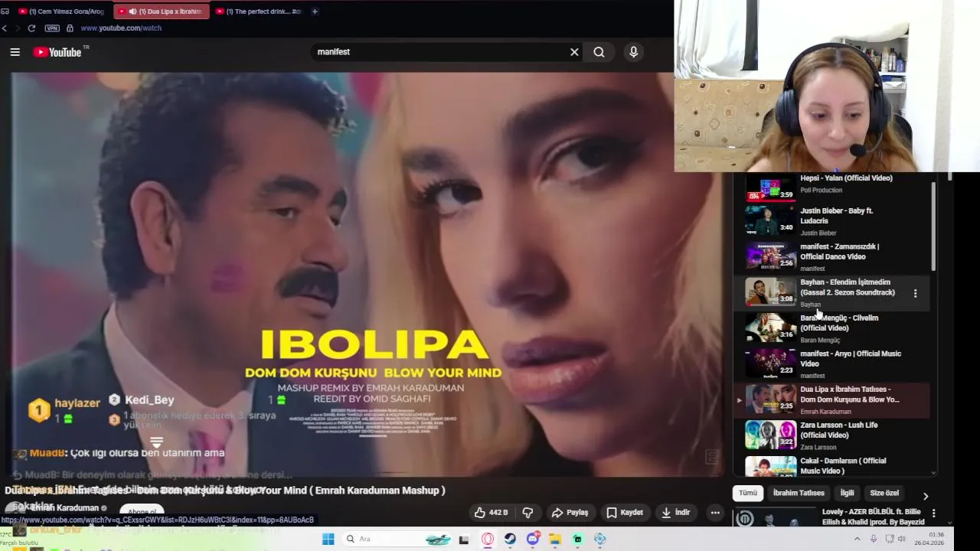Share the video via Paylaş
Screen dimensions: 980x551
tap(570, 513)
